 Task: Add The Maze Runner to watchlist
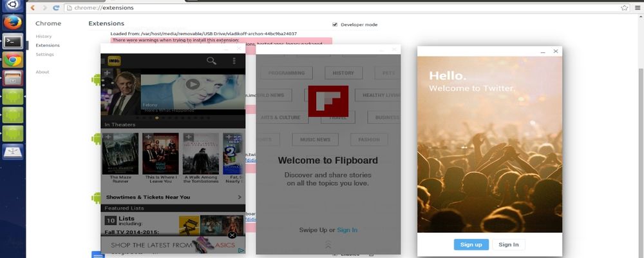tap(108, 137)
